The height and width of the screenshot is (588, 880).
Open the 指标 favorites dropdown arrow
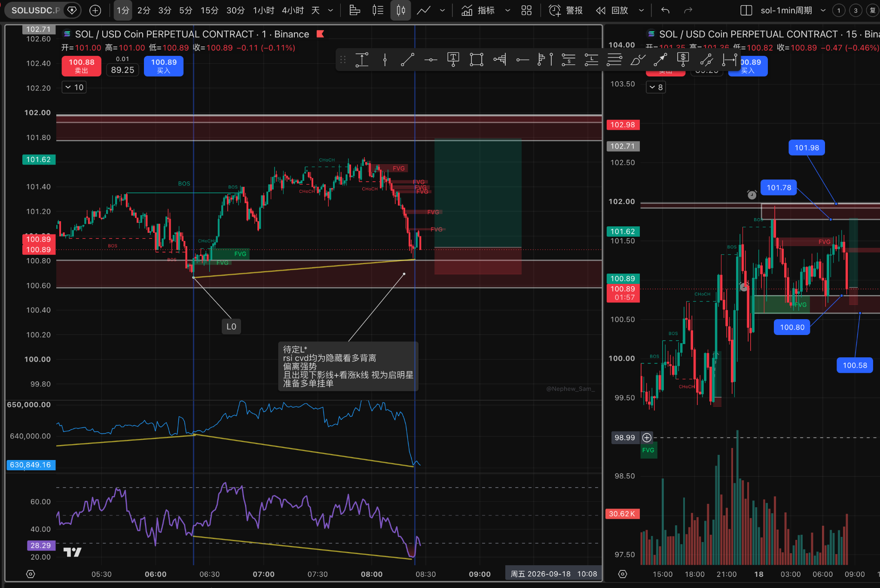coord(507,10)
